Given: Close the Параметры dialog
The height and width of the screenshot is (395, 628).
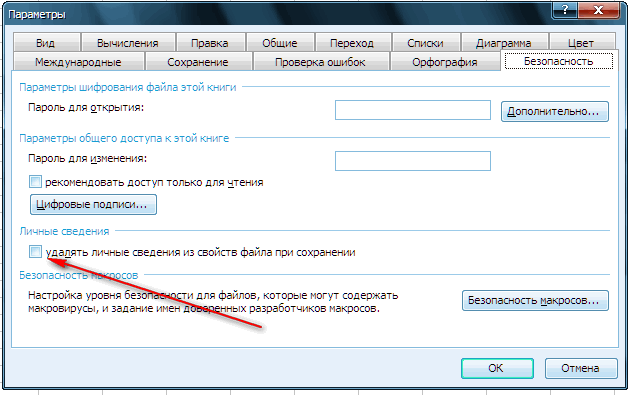Looking at the screenshot, I should click(599, 10).
